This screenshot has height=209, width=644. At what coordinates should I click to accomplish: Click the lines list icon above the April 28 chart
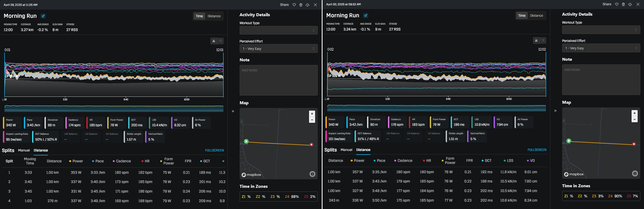220,41
